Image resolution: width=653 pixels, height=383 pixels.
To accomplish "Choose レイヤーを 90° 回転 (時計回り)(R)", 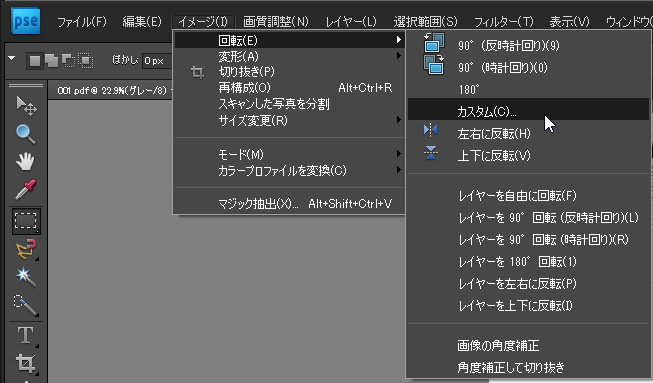I will point(528,240).
